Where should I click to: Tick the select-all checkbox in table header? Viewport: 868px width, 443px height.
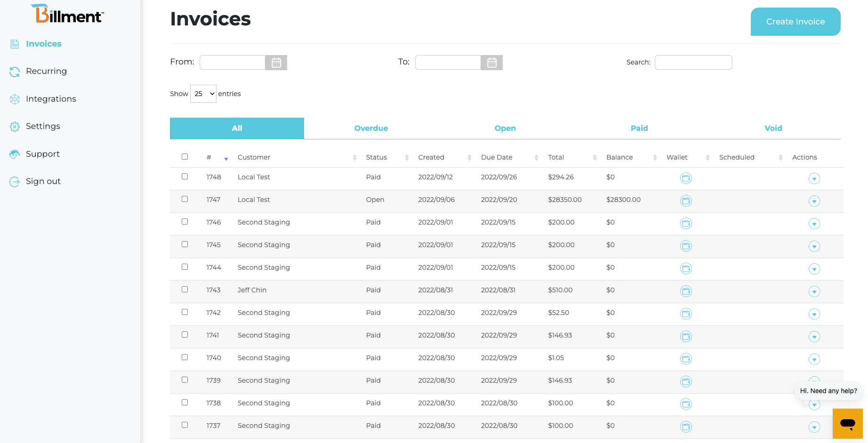[185, 157]
